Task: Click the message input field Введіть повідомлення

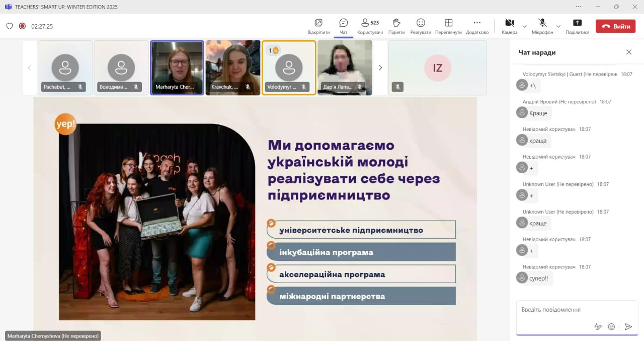Action: 577,310
